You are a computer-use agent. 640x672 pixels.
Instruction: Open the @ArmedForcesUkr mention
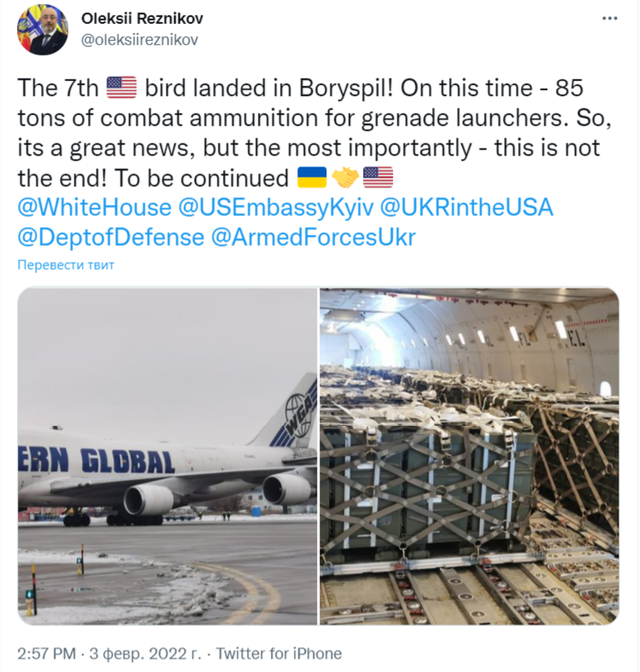click(313, 238)
